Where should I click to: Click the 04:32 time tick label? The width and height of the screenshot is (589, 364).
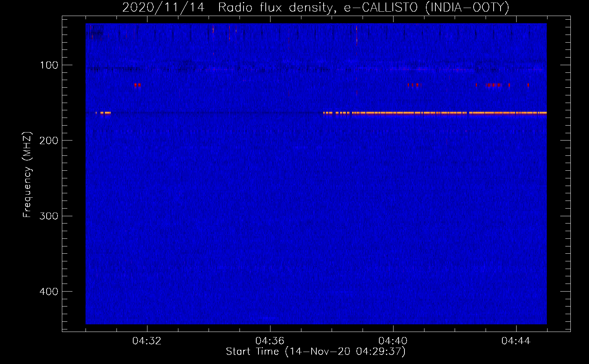point(147,341)
